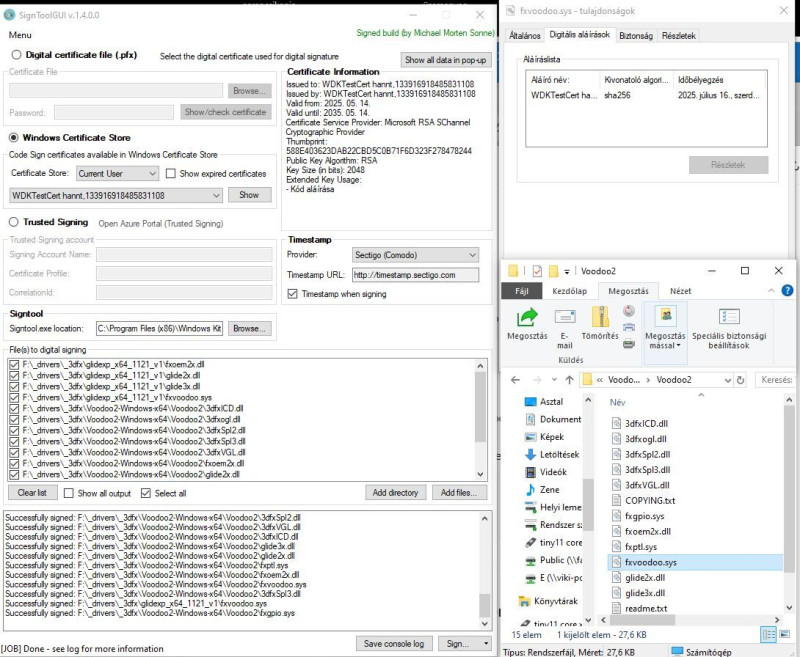Click the SignToolGUI app icon in title bar

(9, 15)
